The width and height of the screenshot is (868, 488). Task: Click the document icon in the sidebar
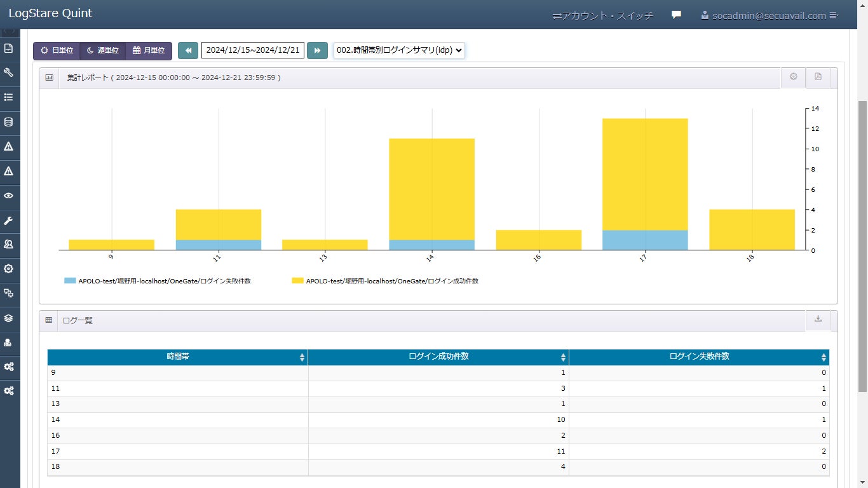9,48
